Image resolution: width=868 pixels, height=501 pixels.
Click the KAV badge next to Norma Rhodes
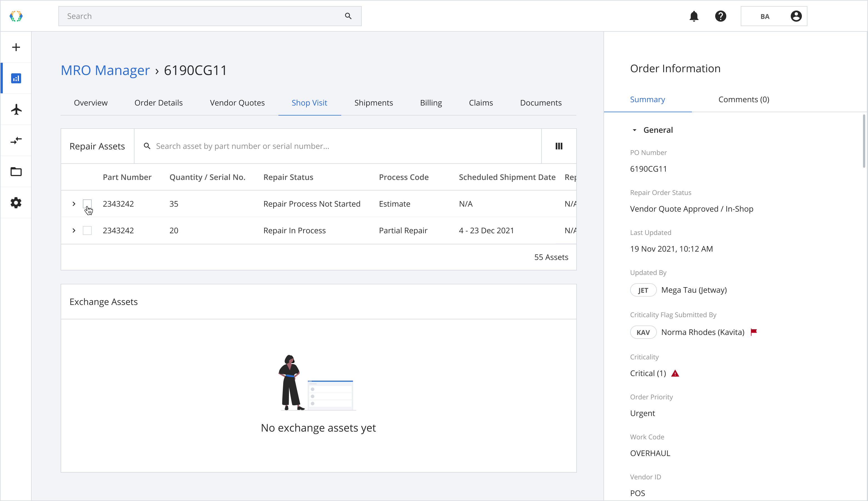[x=643, y=332]
